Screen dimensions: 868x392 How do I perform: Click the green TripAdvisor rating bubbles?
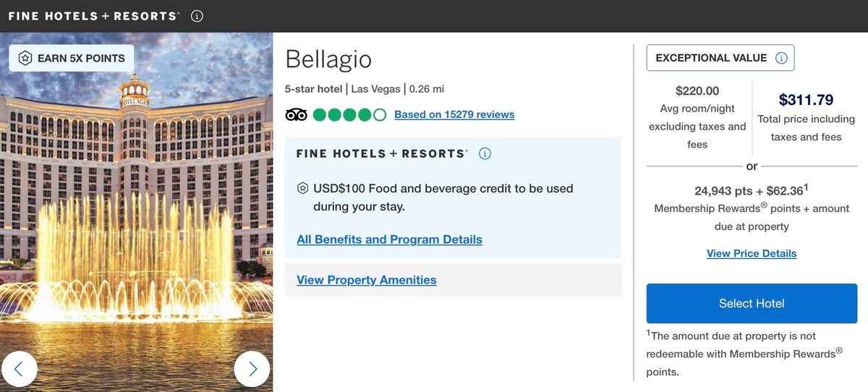[349, 115]
